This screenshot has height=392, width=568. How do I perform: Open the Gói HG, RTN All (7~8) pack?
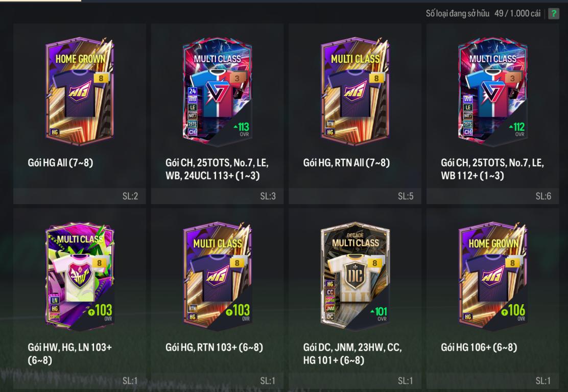point(355,91)
